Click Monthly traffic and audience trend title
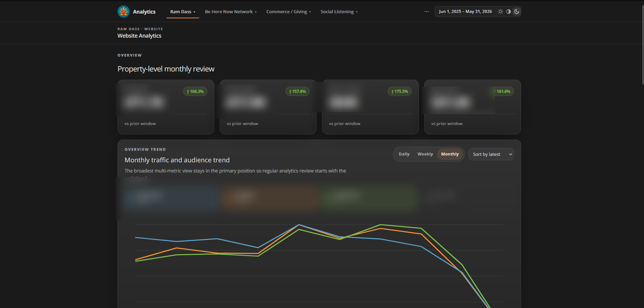Image resolution: width=644 pixels, height=308 pixels. pyautogui.click(x=177, y=160)
